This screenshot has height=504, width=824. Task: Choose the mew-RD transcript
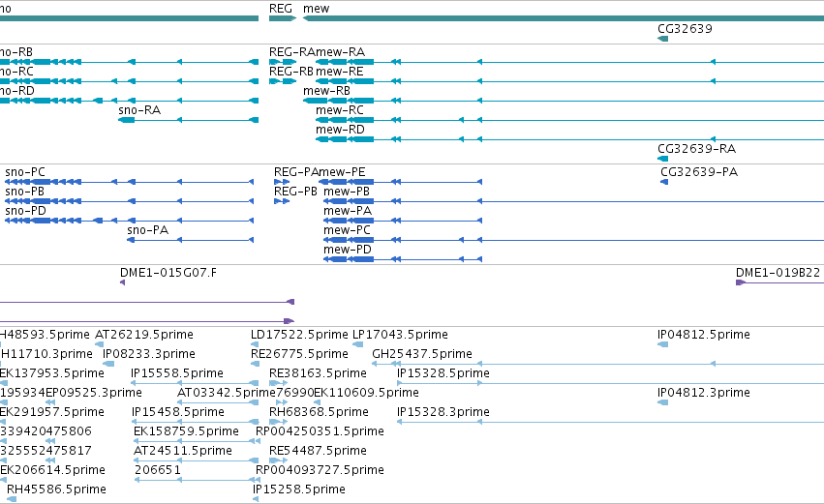coord(340,130)
